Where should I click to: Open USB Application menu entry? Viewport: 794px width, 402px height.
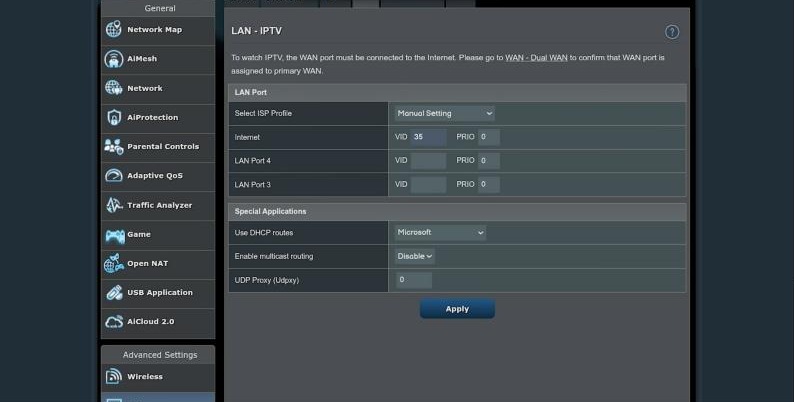(x=158, y=293)
